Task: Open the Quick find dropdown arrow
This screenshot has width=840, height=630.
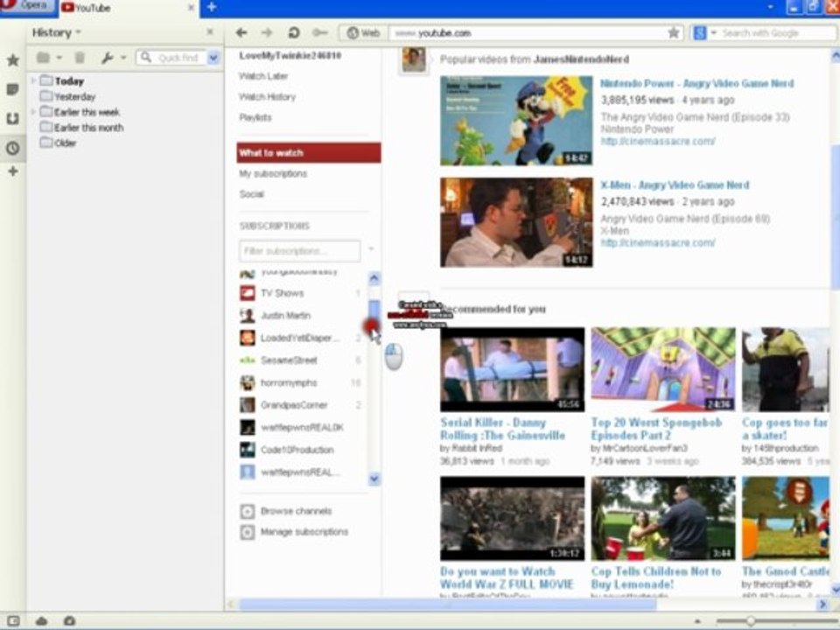Action: pyautogui.click(x=213, y=58)
